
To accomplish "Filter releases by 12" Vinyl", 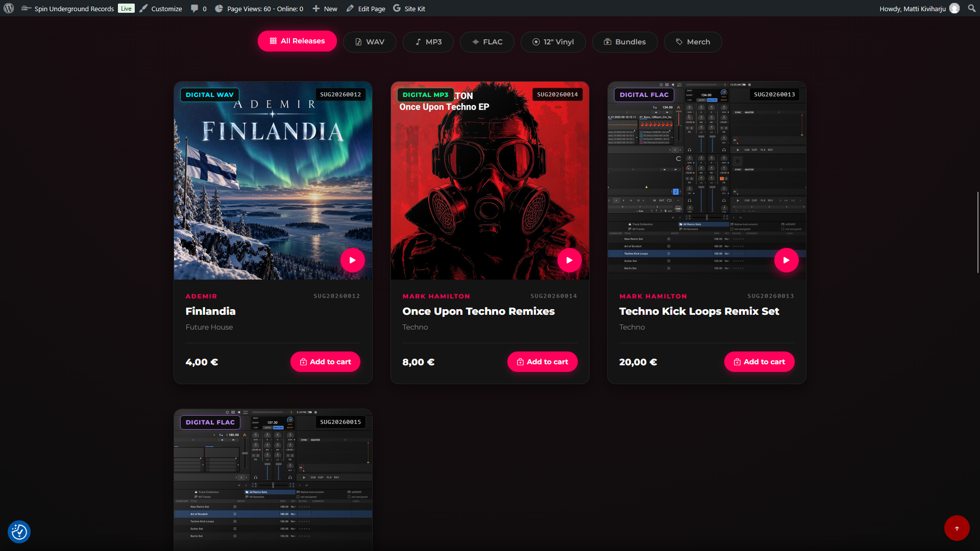I will pyautogui.click(x=553, y=42).
